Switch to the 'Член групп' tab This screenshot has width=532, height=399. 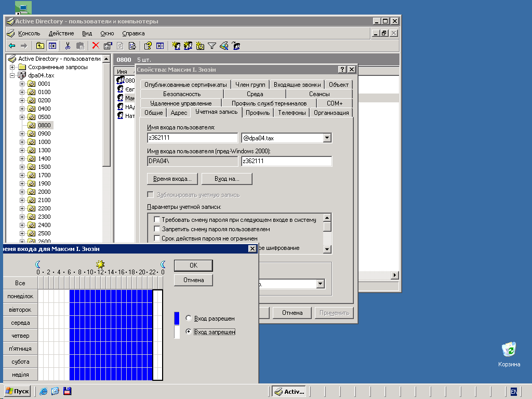(250, 85)
